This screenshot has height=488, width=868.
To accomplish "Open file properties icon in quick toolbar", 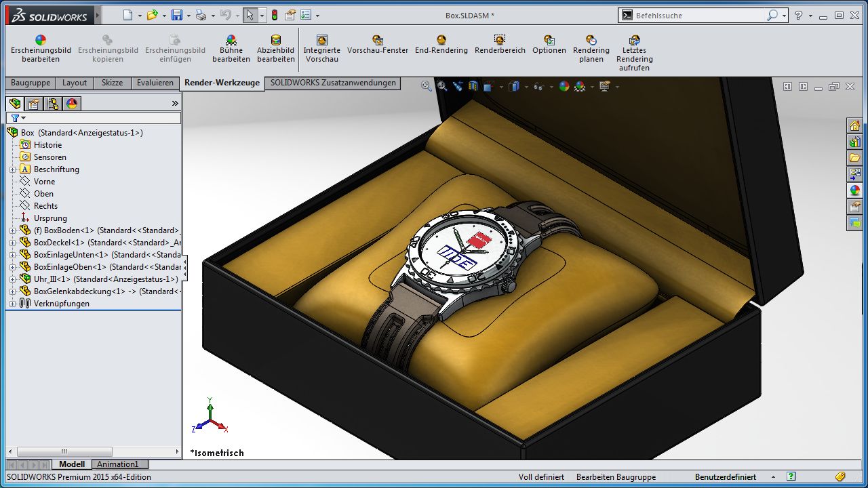I will coord(290,15).
